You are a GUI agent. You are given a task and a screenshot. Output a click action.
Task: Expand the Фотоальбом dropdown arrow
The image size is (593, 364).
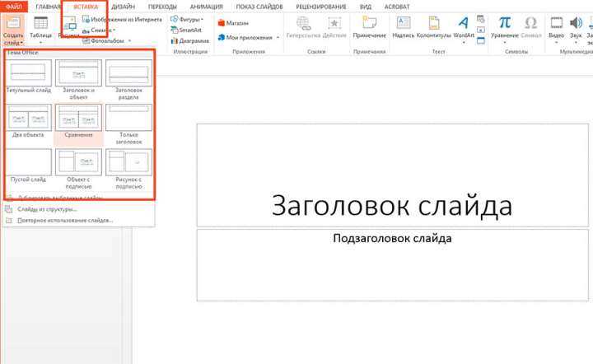click(129, 41)
